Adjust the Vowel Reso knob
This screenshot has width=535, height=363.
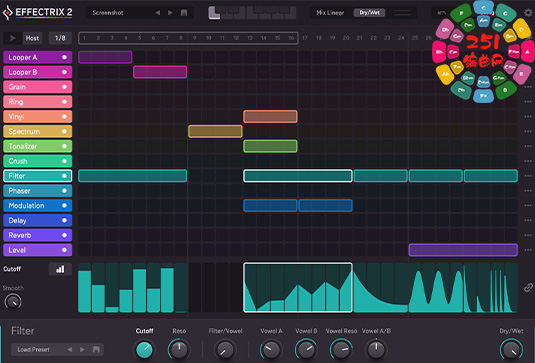click(341, 350)
